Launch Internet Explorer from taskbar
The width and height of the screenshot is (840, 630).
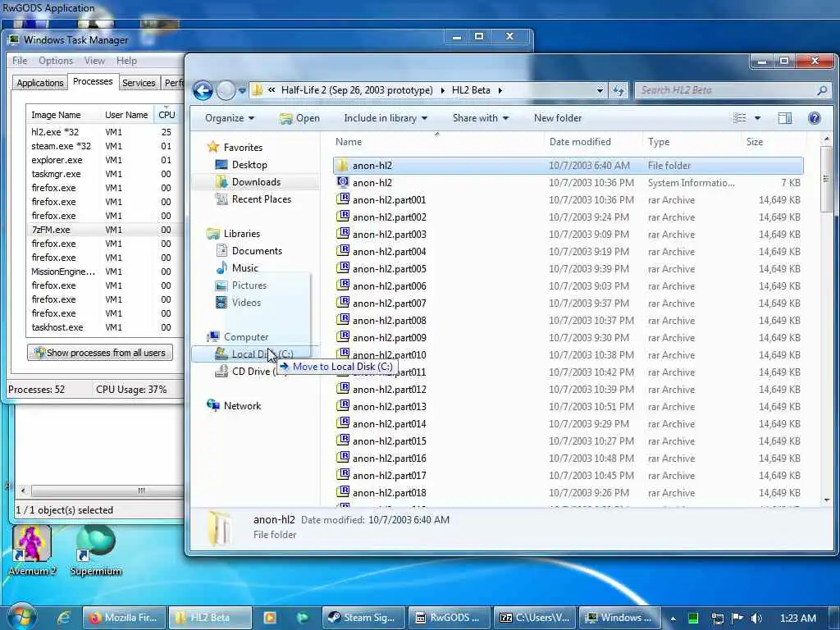[64, 618]
